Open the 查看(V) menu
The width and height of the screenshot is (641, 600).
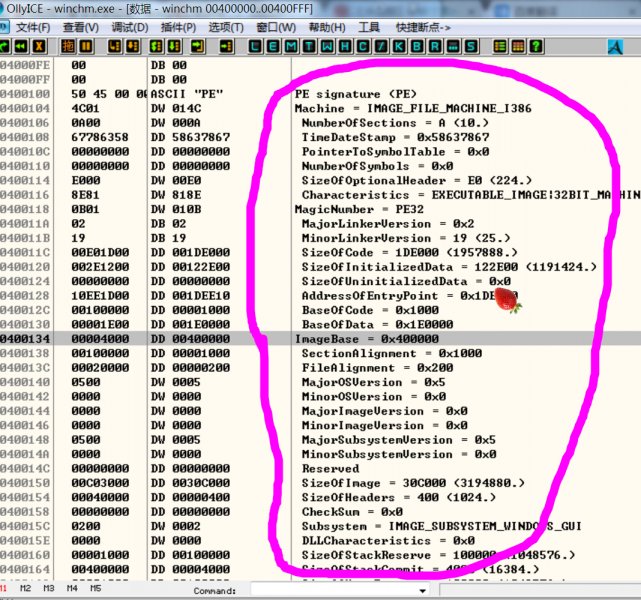click(x=81, y=27)
